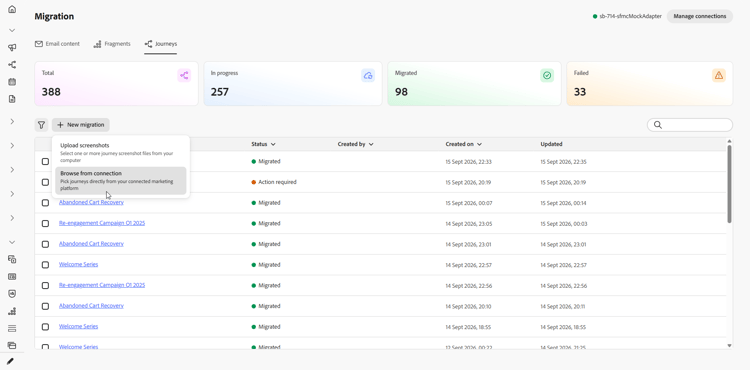The width and height of the screenshot is (750, 370).
Task: Click Created on value 14 Sept 2026, 23:01
Action: tap(468, 244)
